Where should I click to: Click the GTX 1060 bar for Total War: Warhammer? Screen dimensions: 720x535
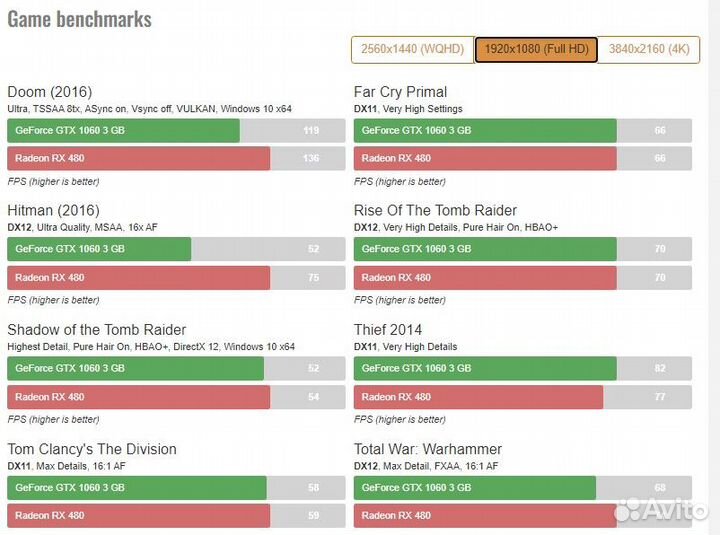tap(474, 487)
